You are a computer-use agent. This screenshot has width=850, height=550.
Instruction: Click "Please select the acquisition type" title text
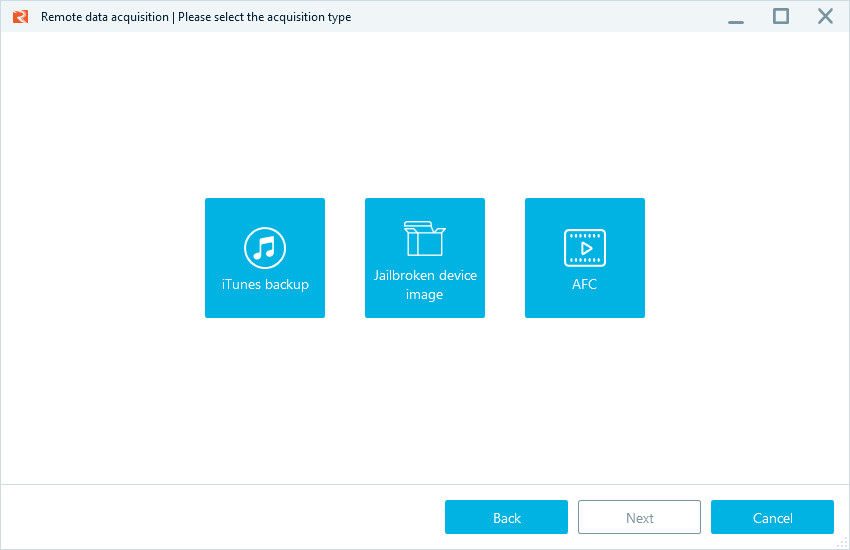click(264, 17)
